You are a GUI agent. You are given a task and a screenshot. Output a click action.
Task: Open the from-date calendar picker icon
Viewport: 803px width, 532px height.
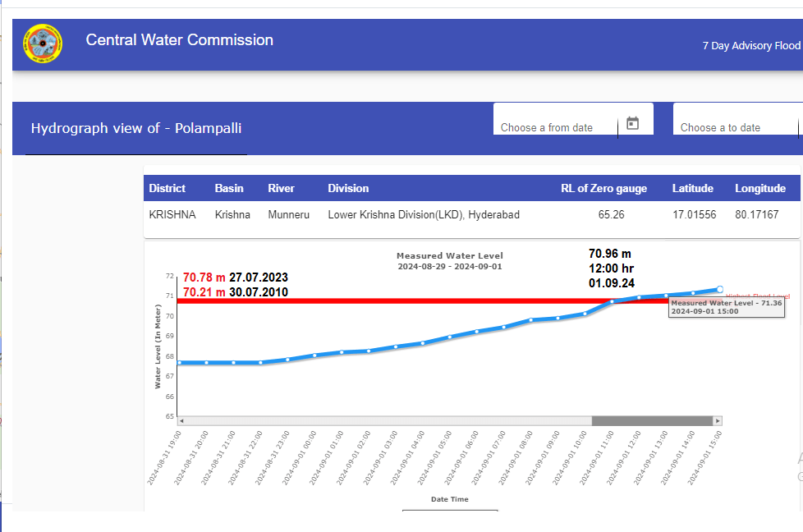(x=632, y=123)
